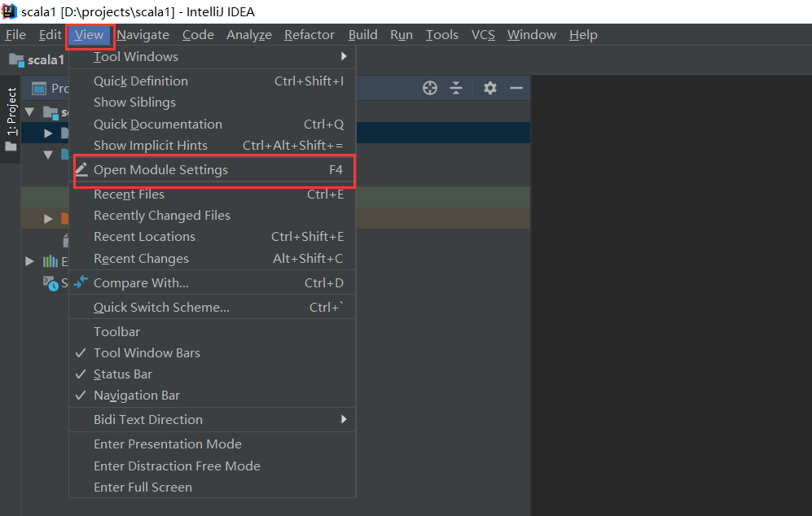Toggle Status Bar visibility
Viewport: 812px width, 516px height.
tap(213, 374)
